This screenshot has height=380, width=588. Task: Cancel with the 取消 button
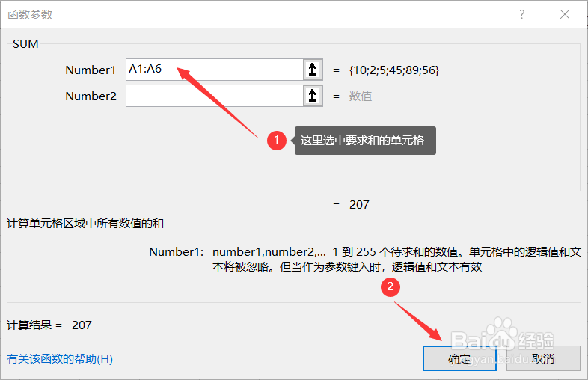[543, 358]
